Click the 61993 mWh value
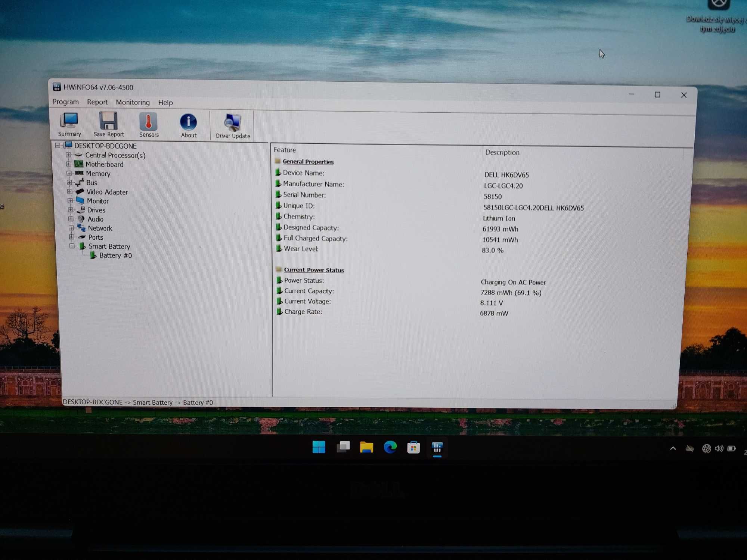The height and width of the screenshot is (560, 747). (x=500, y=229)
